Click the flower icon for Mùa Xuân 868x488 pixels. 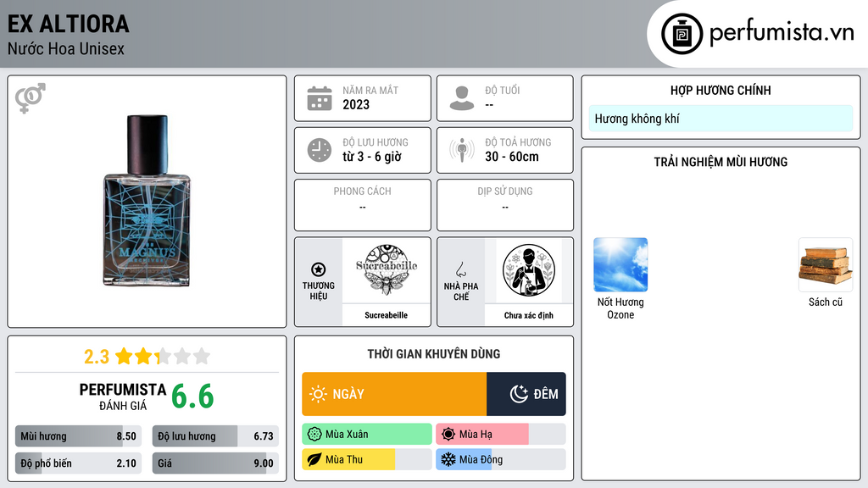click(314, 435)
